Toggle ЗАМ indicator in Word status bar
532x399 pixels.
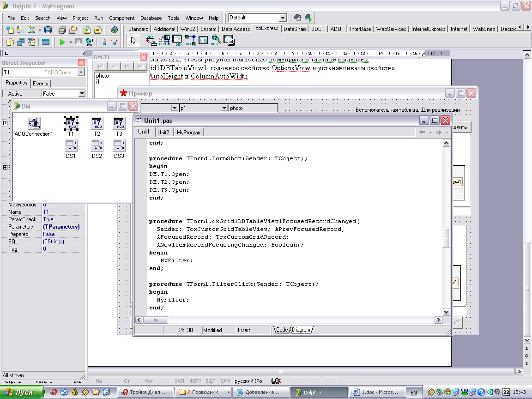click(x=225, y=381)
